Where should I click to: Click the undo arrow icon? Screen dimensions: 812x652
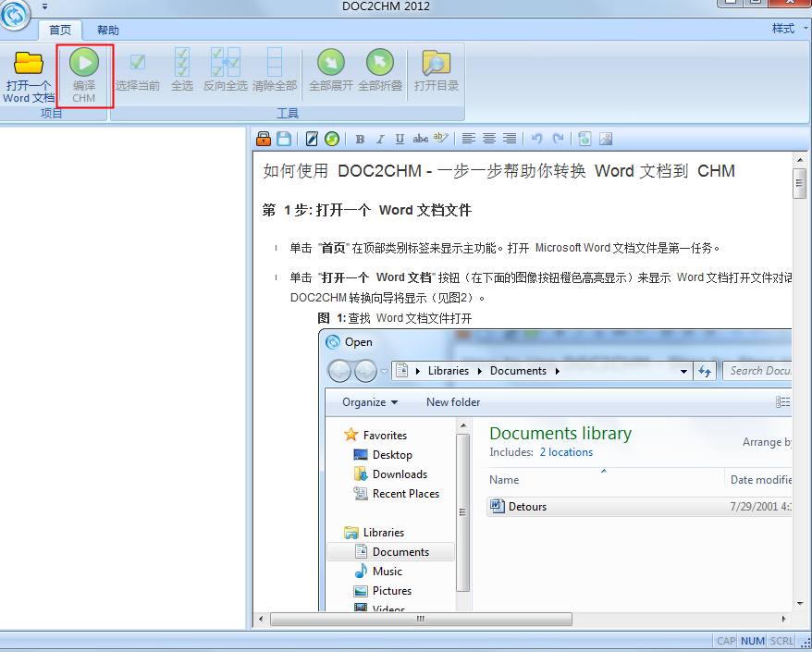point(537,139)
